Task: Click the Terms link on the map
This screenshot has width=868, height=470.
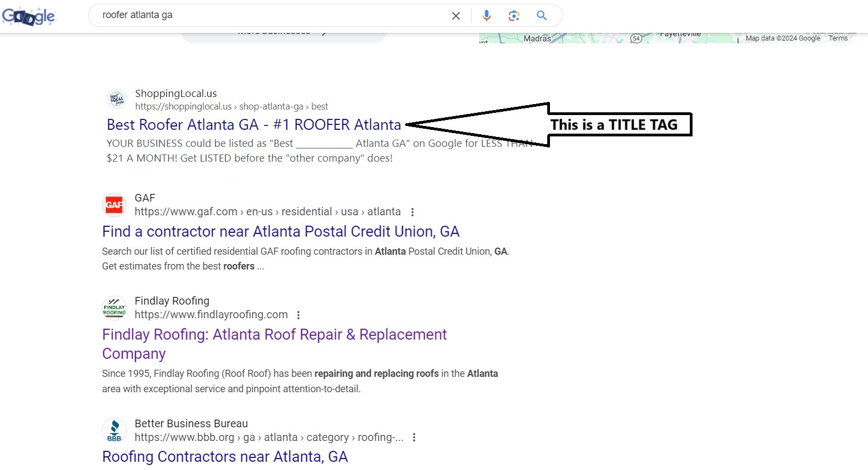Action: tap(838, 38)
